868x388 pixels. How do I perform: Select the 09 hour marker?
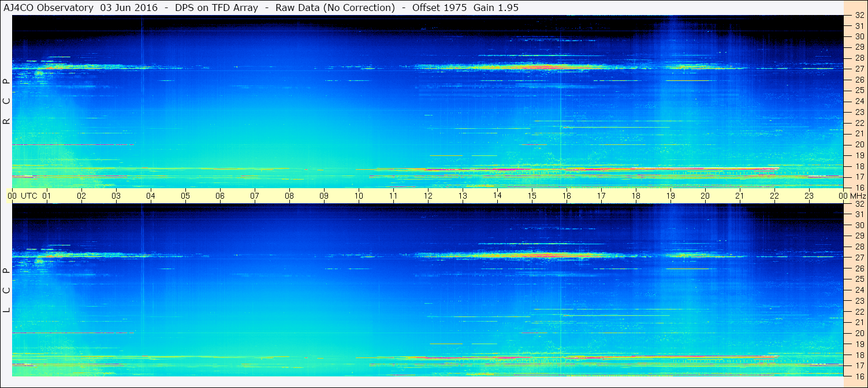(x=324, y=196)
